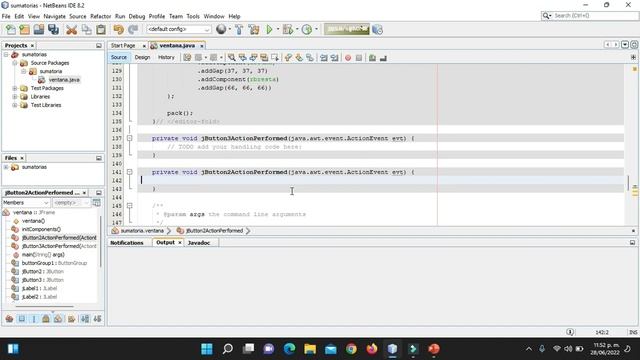Expand the Libraries tree node

point(15,97)
